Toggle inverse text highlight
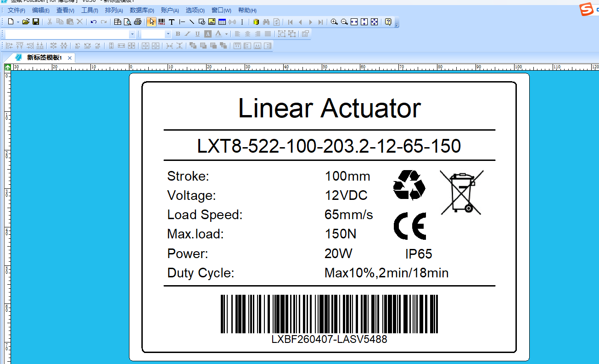The width and height of the screenshot is (599, 364). pos(207,34)
